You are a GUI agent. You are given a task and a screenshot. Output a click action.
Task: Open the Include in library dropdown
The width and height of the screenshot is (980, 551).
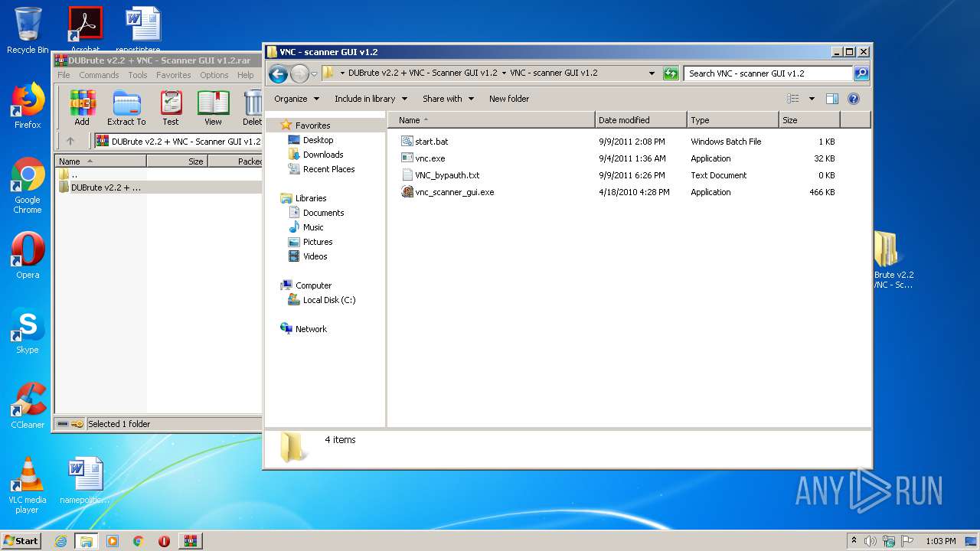point(371,99)
